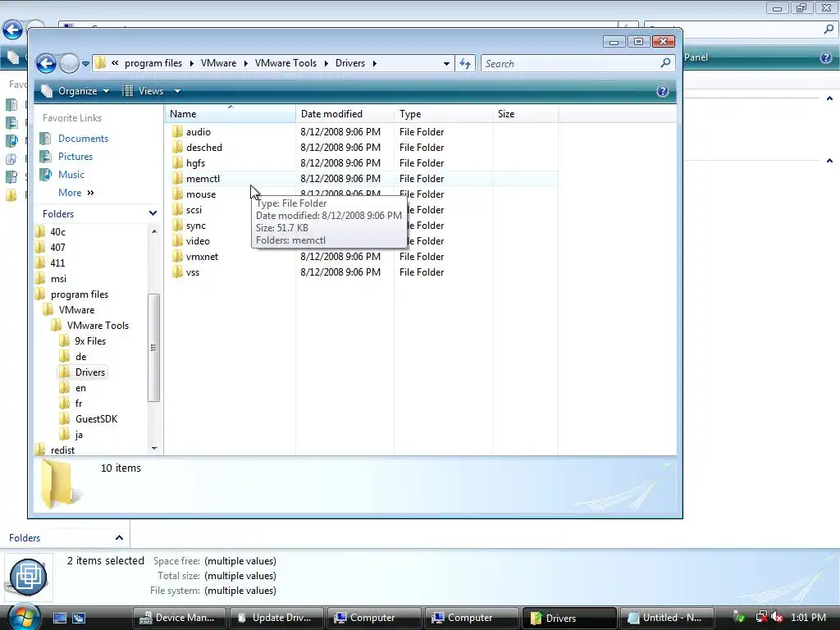Open the Views dropdown arrow

177,91
